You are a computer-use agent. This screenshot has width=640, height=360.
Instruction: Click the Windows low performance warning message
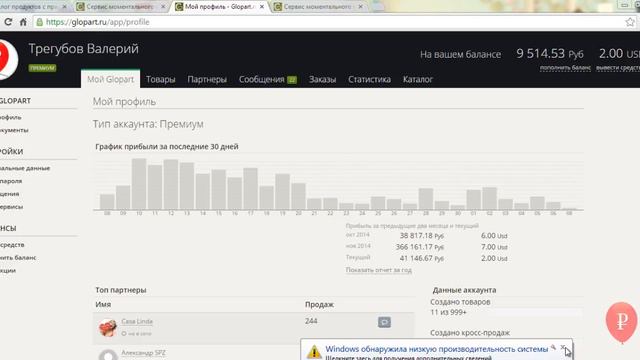pyautogui.click(x=436, y=349)
